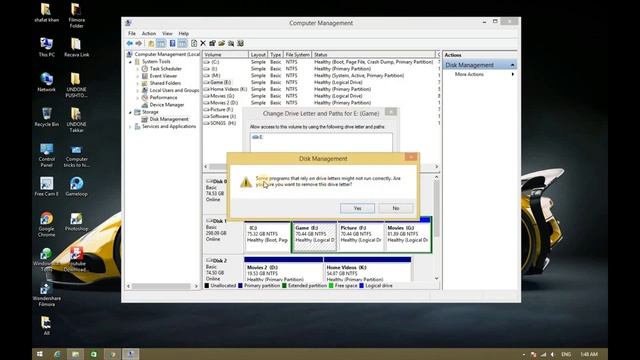The width and height of the screenshot is (640, 360).
Task: Select Task Scheduler in the tree
Action: pyautogui.click(x=165, y=69)
